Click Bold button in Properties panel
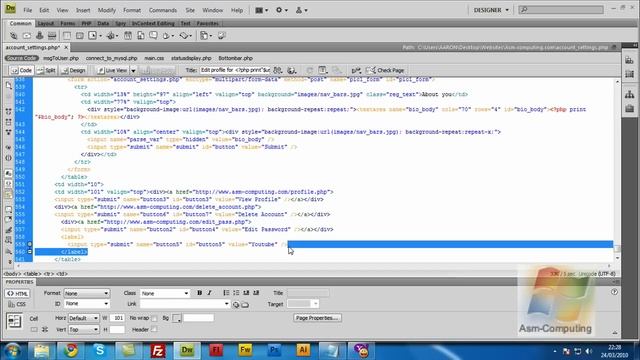 tap(199, 293)
